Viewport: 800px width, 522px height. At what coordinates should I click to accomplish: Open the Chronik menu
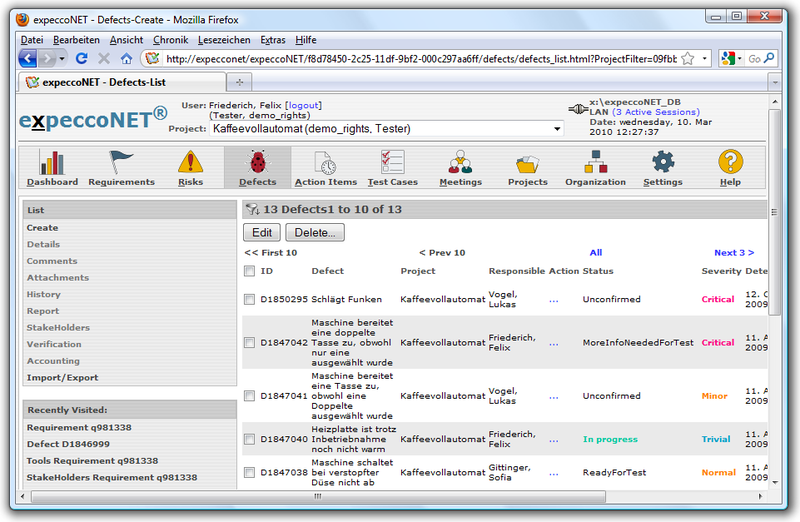pyautogui.click(x=171, y=40)
